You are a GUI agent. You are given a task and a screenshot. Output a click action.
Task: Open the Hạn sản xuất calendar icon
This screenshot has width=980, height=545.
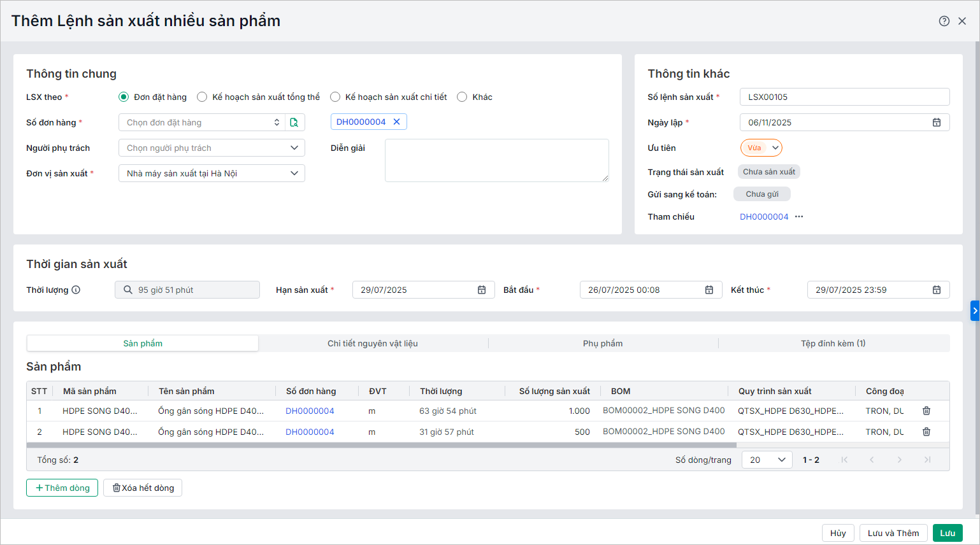point(482,290)
